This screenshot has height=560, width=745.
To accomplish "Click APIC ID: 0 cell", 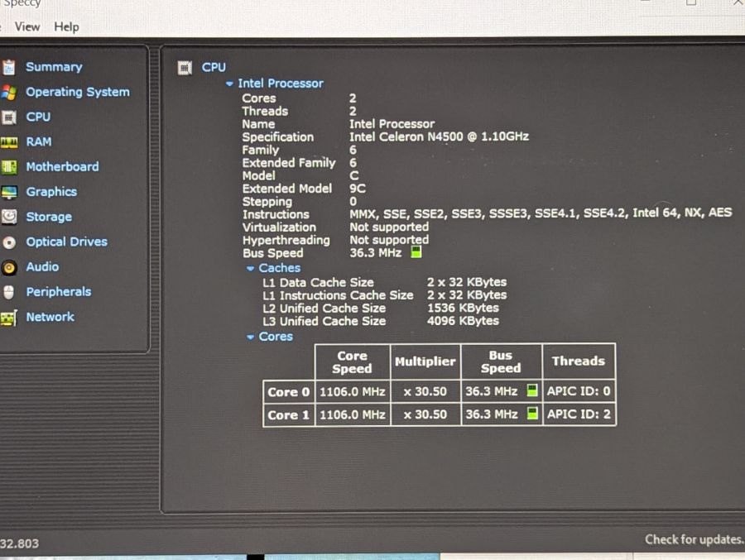I will [x=579, y=391].
